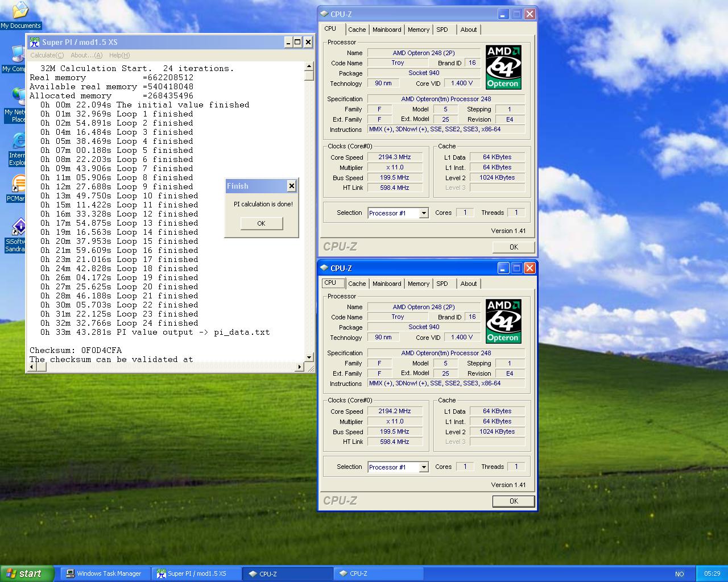Image resolution: width=728 pixels, height=582 pixels.
Task: Open the Start menu
Action: 27,573
